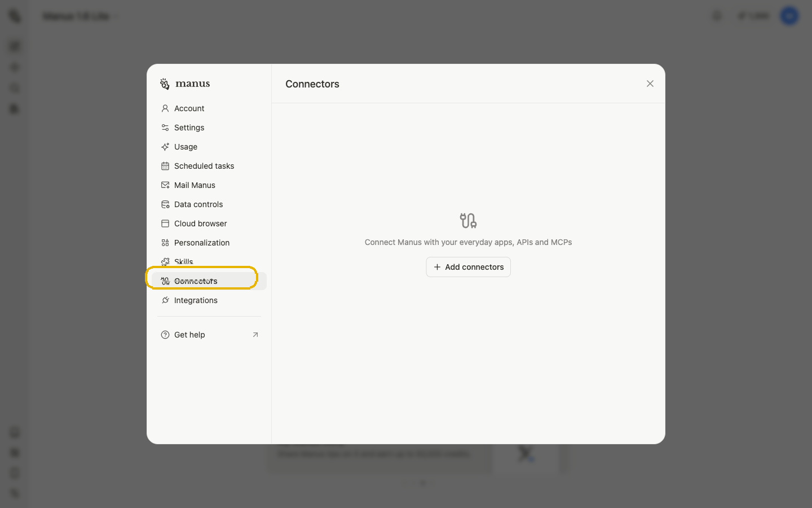Click the new task icon in the sidebar
The width and height of the screenshot is (812, 508).
pos(14,46)
